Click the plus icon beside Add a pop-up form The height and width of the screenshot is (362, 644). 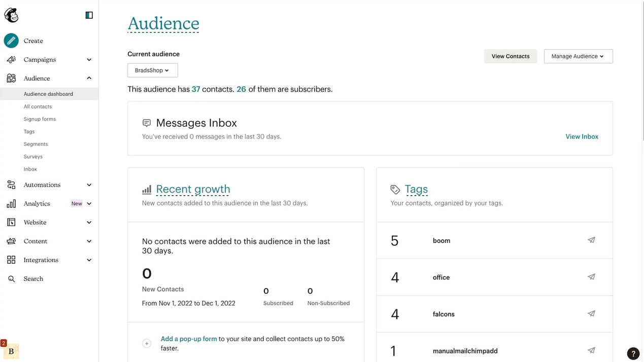point(147,343)
